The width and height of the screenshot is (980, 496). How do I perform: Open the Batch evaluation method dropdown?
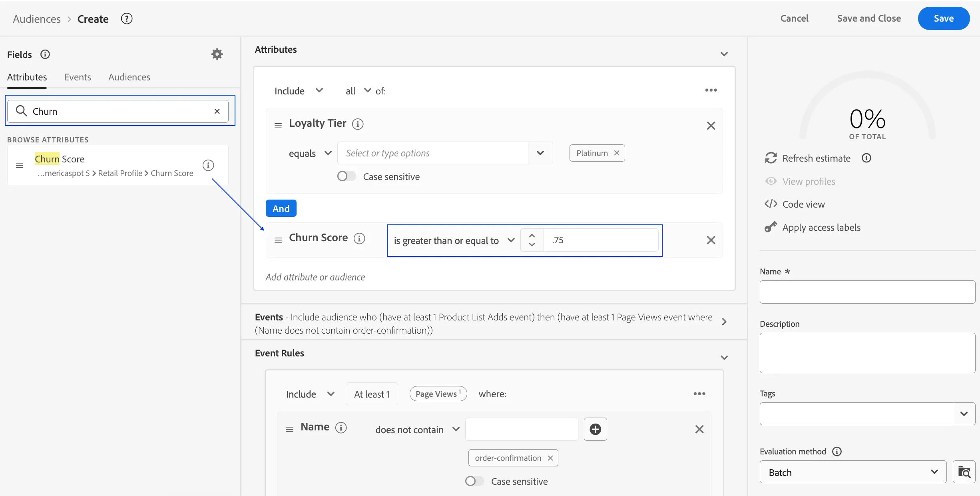(853, 472)
